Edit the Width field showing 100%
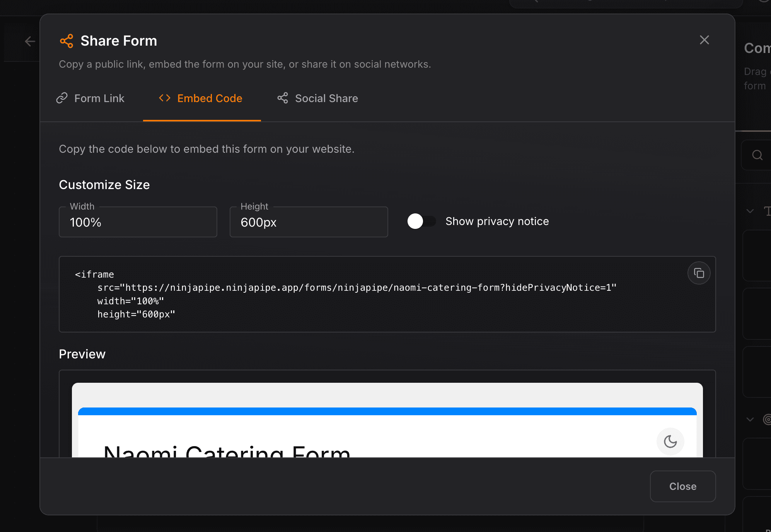The image size is (771, 532). [138, 222]
